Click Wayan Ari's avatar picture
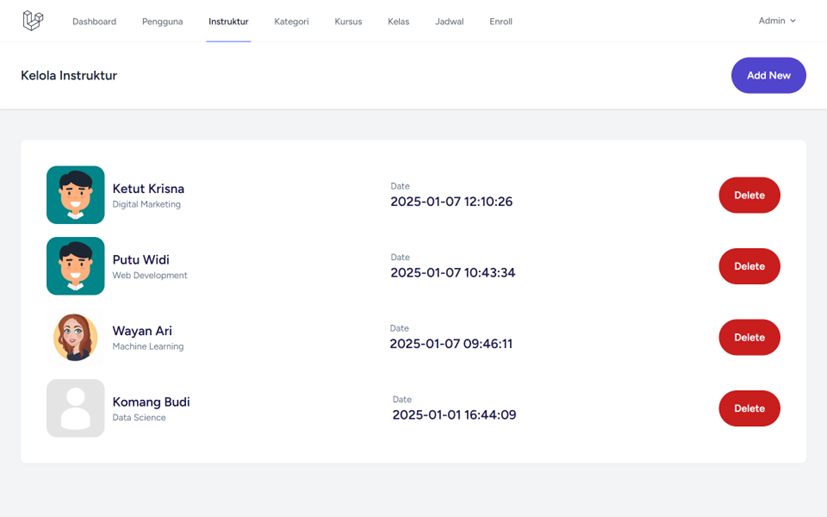Viewport: 827px width, 517px height. coord(75,337)
